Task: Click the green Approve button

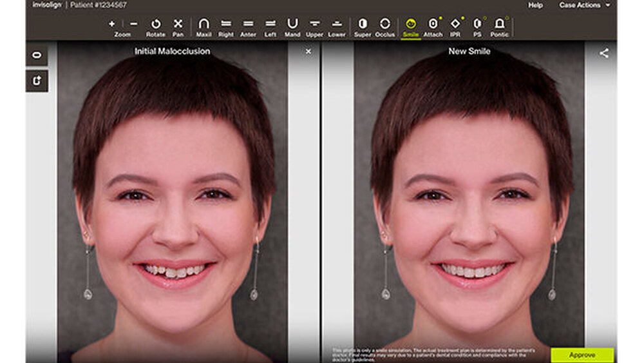Action: coord(582,355)
